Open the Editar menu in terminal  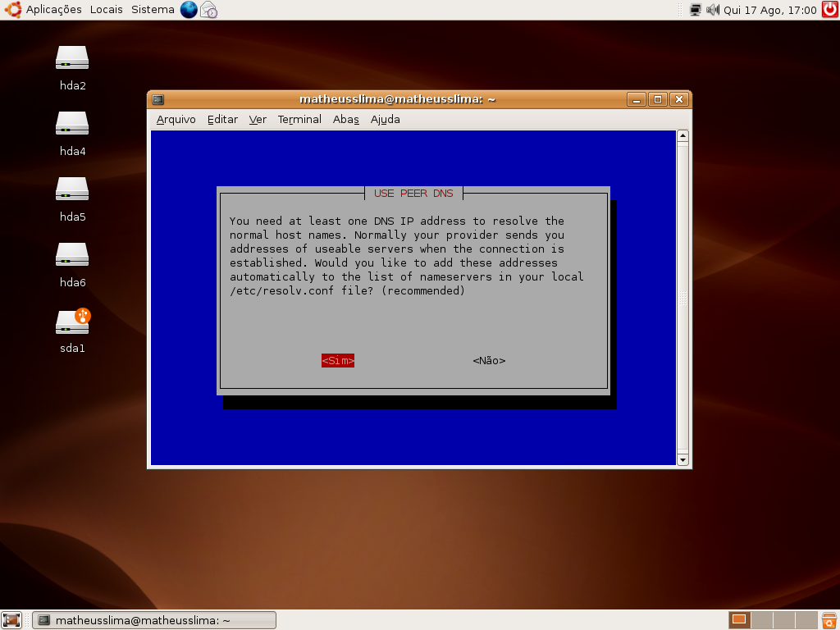[222, 120]
